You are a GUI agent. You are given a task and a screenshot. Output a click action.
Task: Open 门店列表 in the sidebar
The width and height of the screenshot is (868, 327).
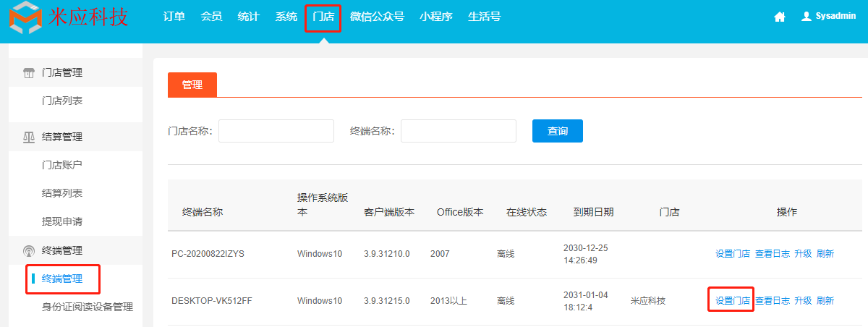pos(62,101)
